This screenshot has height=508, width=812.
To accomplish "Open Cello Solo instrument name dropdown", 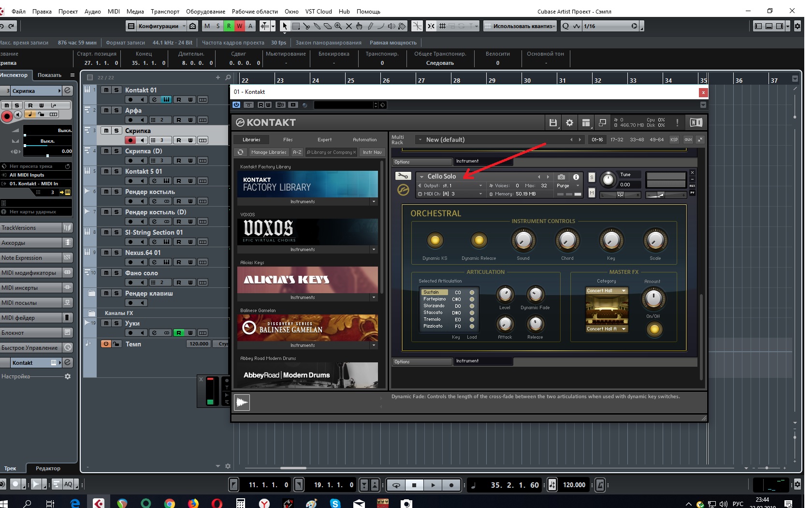I will (x=421, y=177).
